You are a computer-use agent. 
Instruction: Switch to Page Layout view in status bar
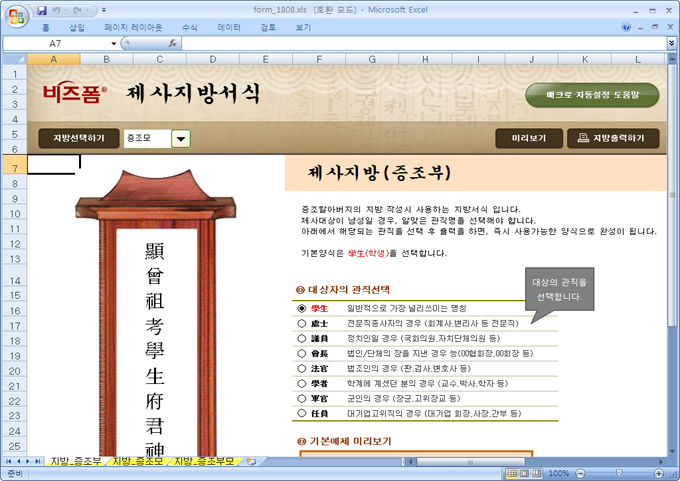[x=525, y=473]
